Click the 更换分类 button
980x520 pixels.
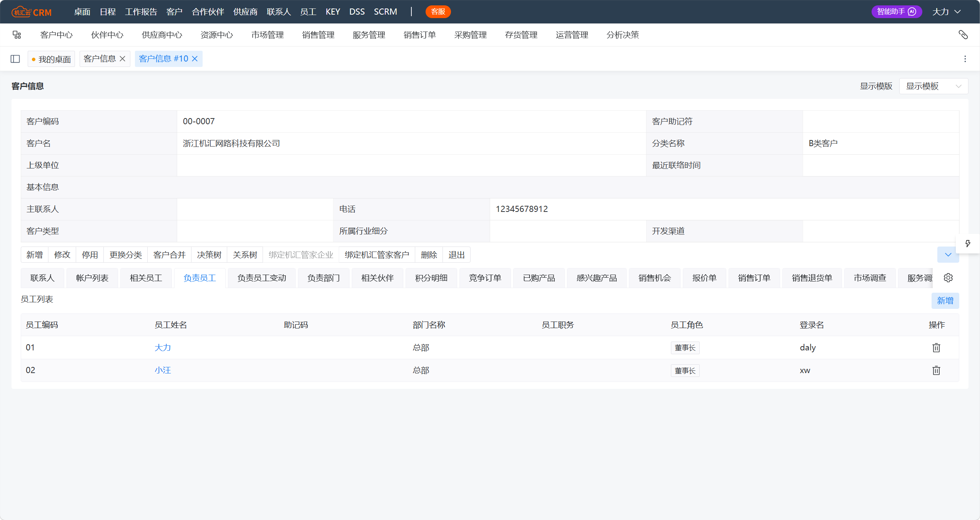tap(126, 255)
